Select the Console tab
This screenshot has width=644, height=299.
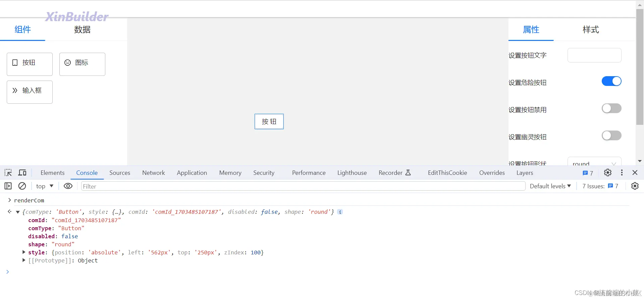click(87, 172)
